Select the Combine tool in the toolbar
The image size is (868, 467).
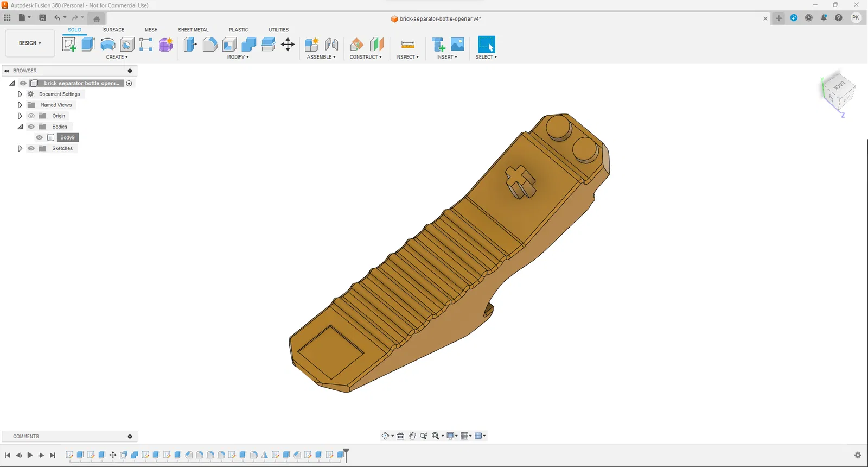click(249, 45)
